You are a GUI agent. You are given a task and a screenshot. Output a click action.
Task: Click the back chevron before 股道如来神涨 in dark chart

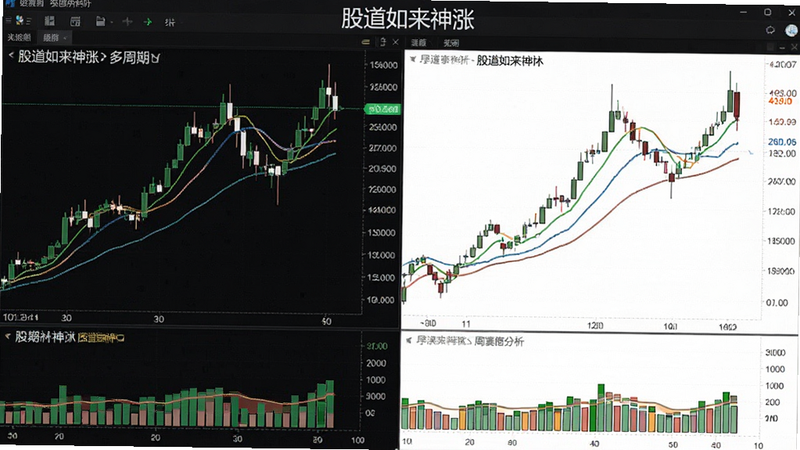point(11,55)
